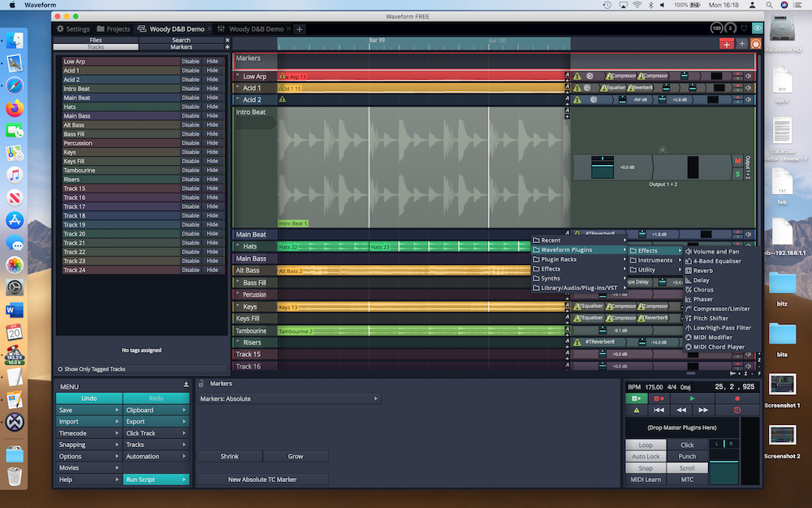Open the Snapping submenu
812x508 pixels.
click(89, 445)
